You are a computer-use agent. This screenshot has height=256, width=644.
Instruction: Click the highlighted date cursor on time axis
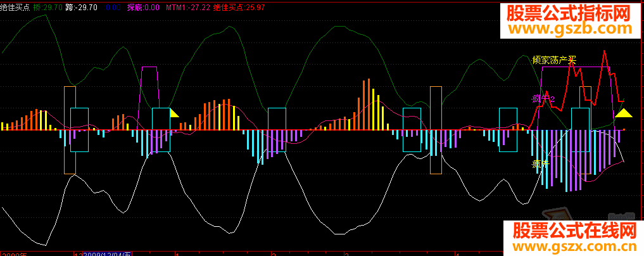coord(107,253)
